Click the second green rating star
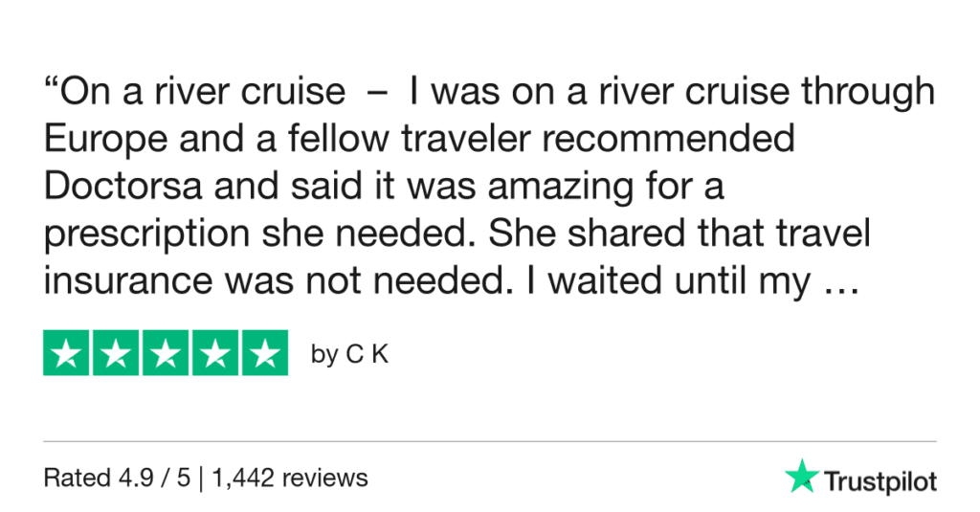The width and height of the screenshot is (980, 512). (117, 353)
